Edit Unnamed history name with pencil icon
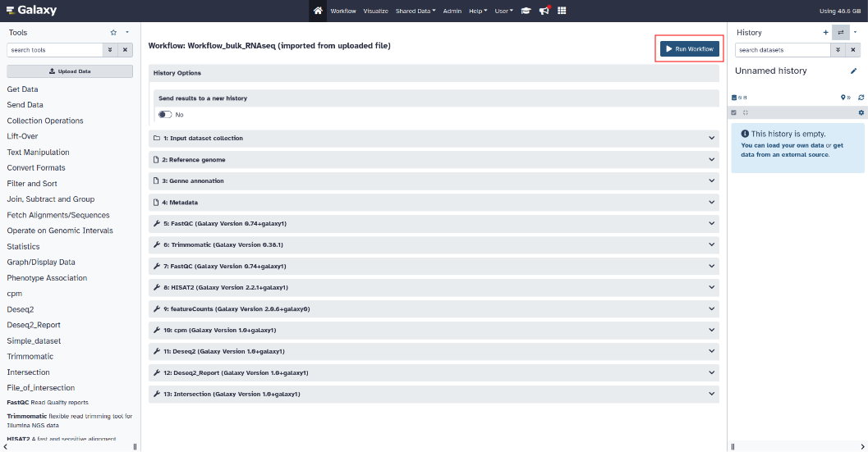This screenshot has height=452, width=868. pos(853,71)
